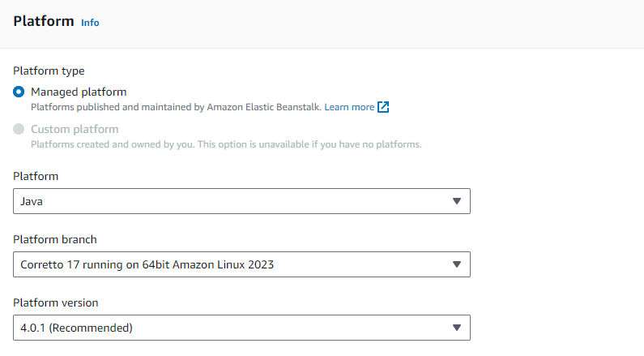Open the Corretto 17 platform branch dropdown
The image size is (644, 356).
click(241, 264)
